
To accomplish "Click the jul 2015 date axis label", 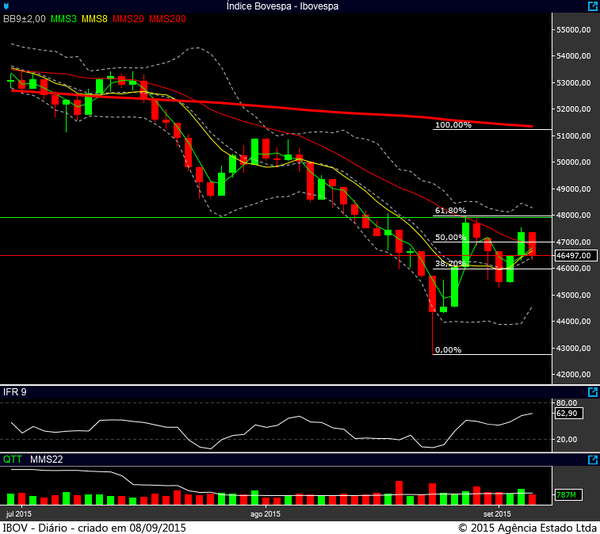I will coord(19,514).
